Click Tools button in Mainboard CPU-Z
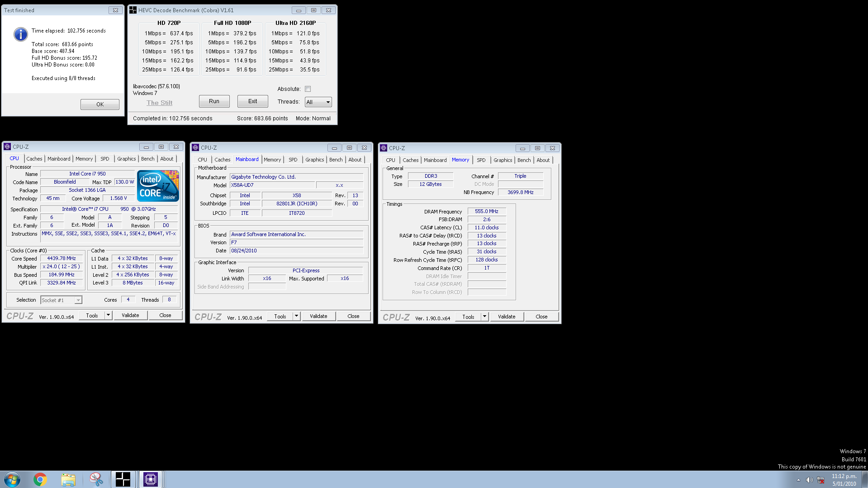The width and height of the screenshot is (868, 488). point(280,316)
